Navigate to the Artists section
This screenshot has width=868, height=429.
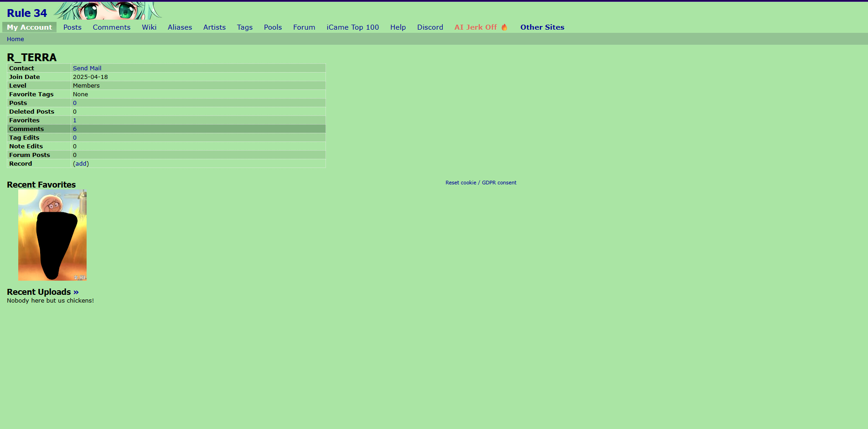(x=214, y=27)
